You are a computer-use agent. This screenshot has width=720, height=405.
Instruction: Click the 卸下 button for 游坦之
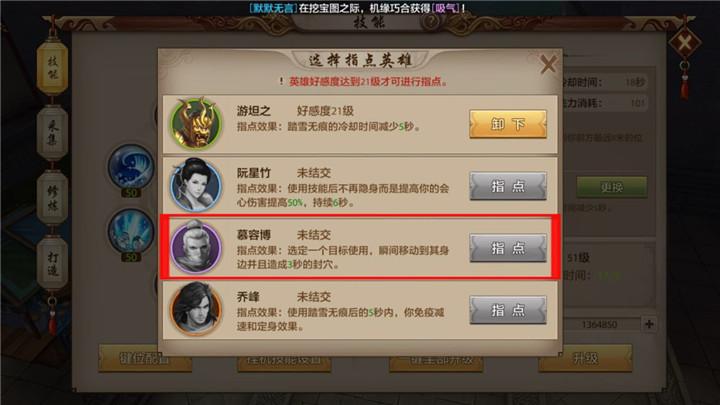click(508, 124)
